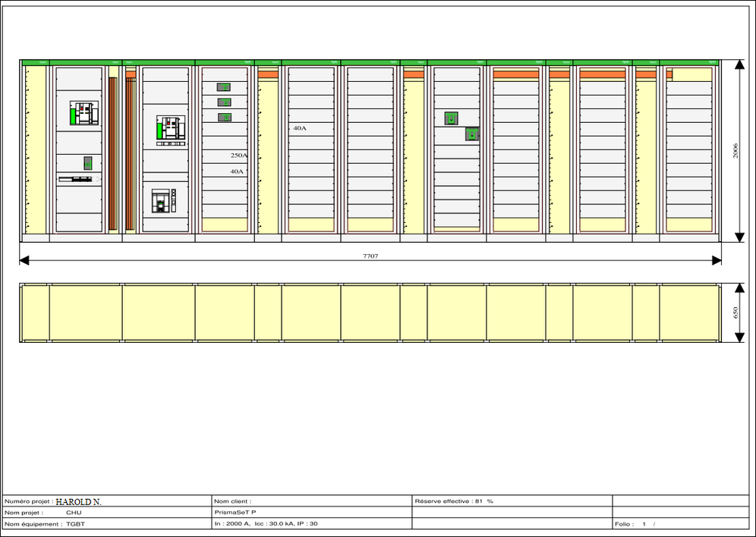756x537 pixels.
Task: Click the 7707 width dimension value
Action: point(370,256)
